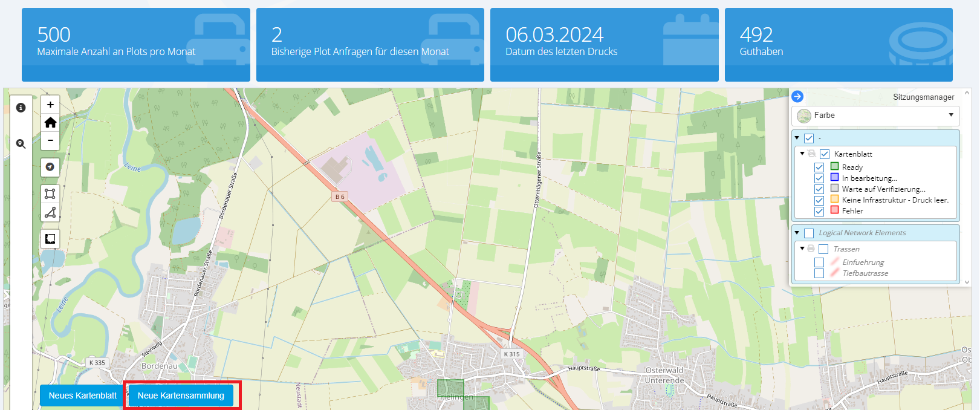Collapse the Trassen tree group
The width and height of the screenshot is (980, 410).
click(x=802, y=249)
